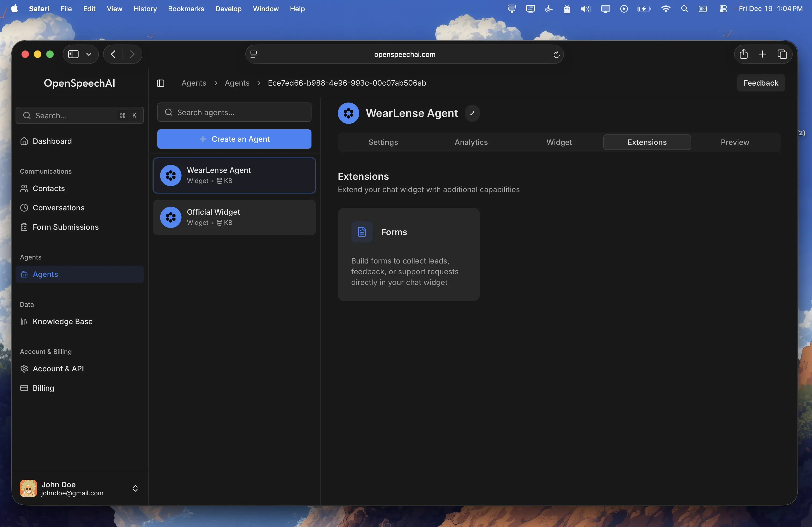Go forward with Safari forward arrow
This screenshot has width=812, height=527.
132,54
